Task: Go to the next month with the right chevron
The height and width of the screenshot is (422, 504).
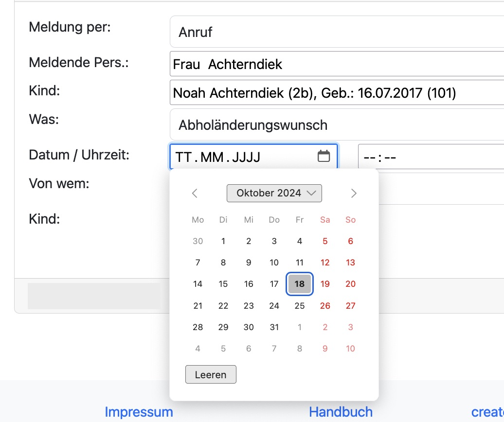Action: click(x=354, y=193)
